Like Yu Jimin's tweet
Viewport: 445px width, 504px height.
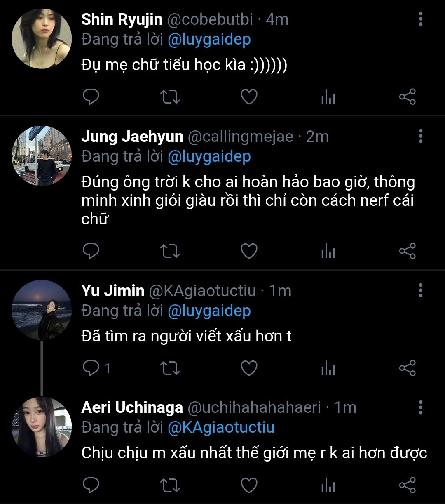[x=249, y=368]
